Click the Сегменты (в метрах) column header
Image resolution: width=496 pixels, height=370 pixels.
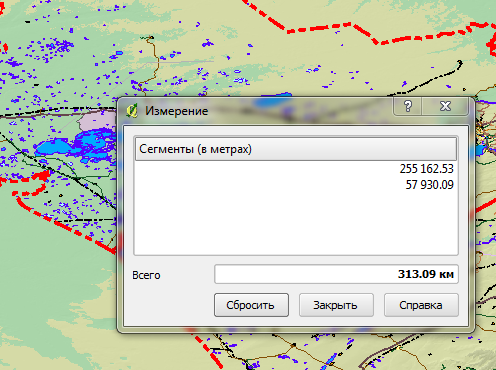296,149
